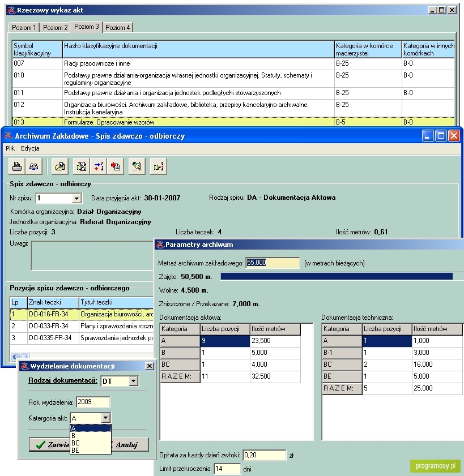Click 23,500 in Dokumentacja aktowa table
464x476 pixels.
pyautogui.click(x=275, y=341)
